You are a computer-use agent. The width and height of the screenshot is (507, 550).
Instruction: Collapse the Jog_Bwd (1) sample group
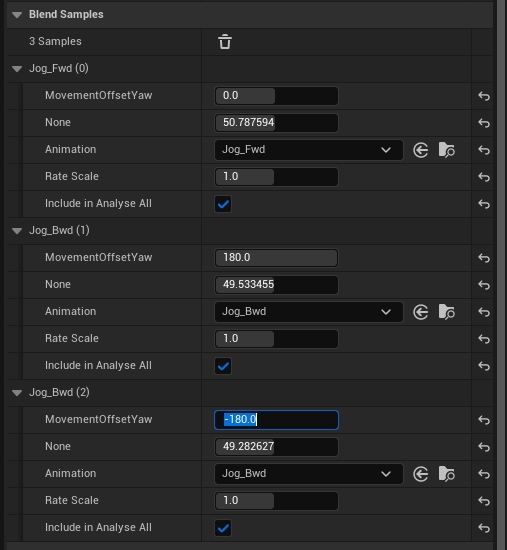(x=17, y=231)
